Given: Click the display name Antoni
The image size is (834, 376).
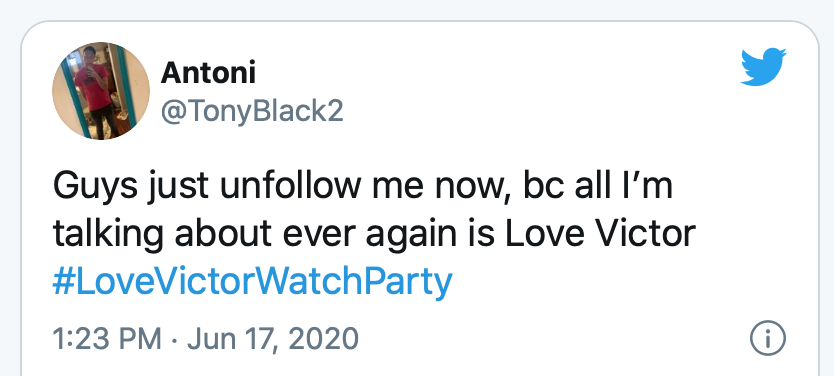Looking at the screenshot, I should (x=208, y=73).
